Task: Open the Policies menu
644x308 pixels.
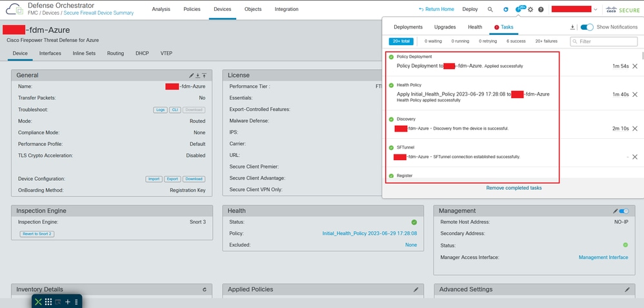Action: point(192,9)
